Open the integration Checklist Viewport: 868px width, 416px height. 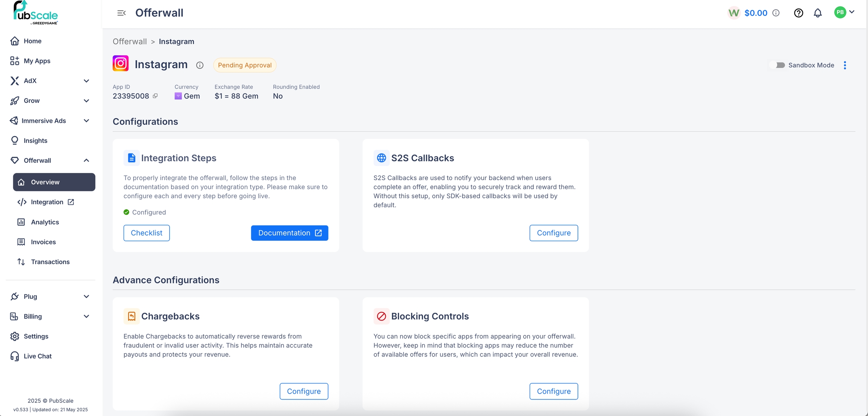point(147,233)
